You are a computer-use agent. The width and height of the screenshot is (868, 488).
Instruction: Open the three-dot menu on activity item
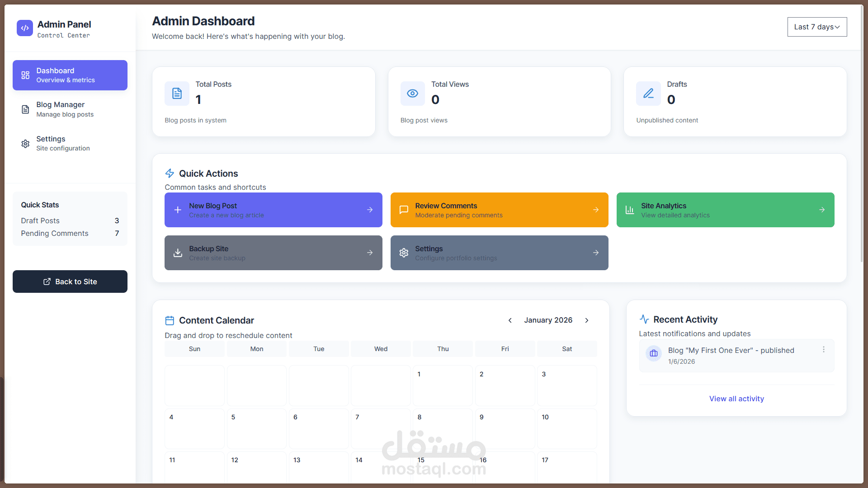[824, 350]
